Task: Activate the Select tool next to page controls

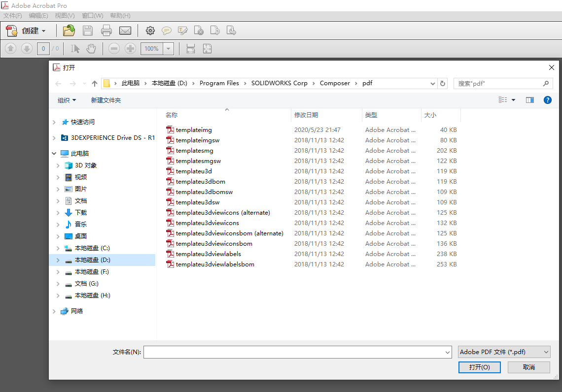Action: point(75,48)
